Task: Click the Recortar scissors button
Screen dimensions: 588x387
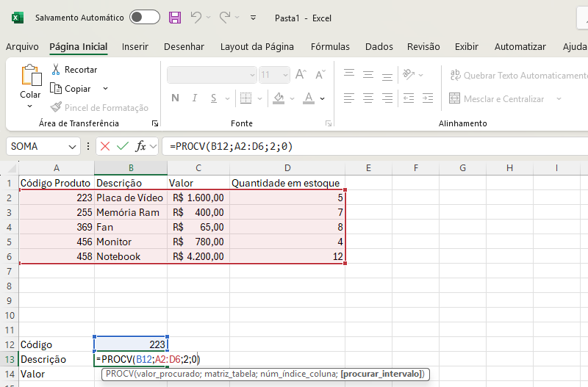Action: 74,69
